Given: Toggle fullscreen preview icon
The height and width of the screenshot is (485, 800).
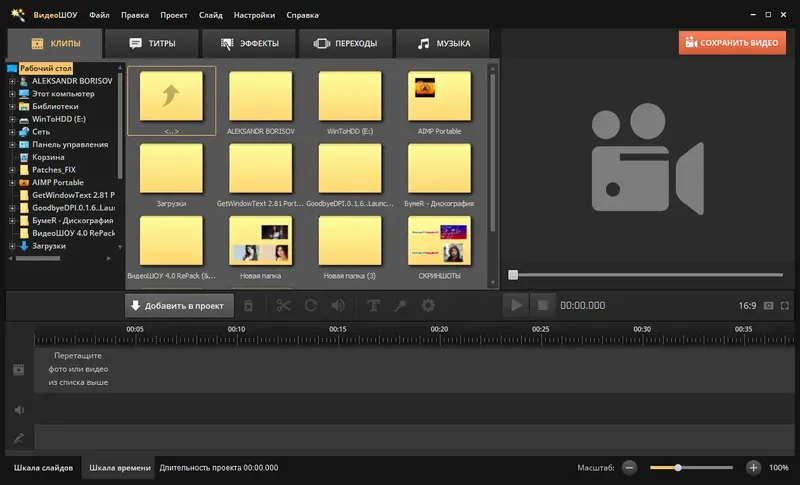Looking at the screenshot, I should tap(785, 305).
